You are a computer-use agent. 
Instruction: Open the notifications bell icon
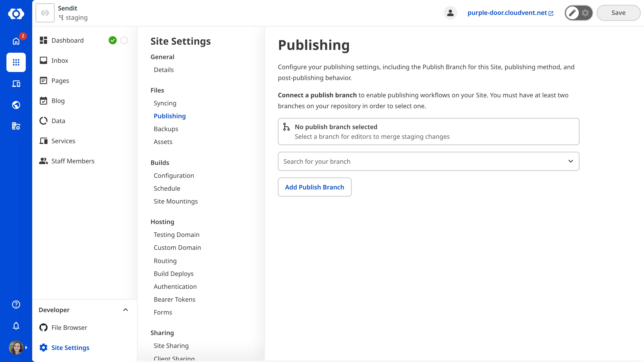click(x=16, y=326)
